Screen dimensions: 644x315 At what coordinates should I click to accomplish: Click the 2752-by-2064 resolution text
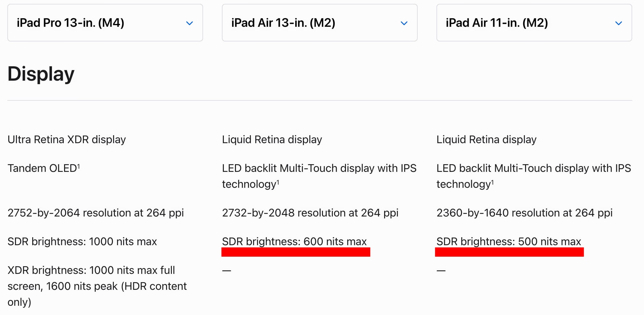click(x=96, y=213)
